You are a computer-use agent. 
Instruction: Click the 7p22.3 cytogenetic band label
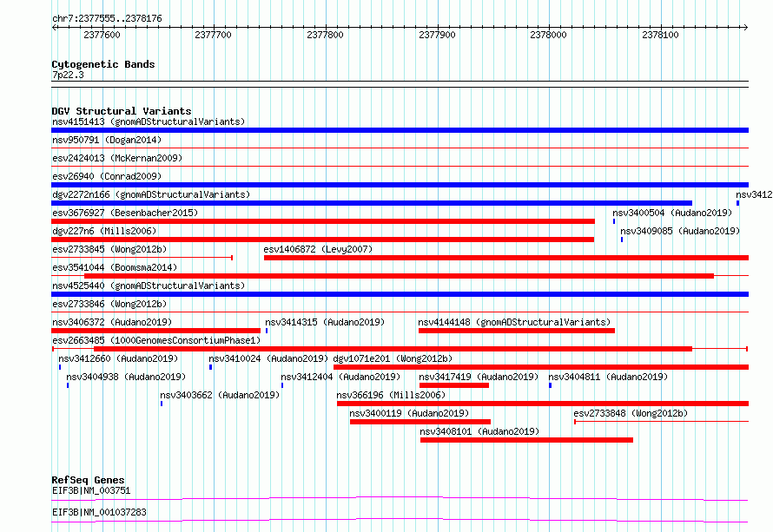[68, 75]
